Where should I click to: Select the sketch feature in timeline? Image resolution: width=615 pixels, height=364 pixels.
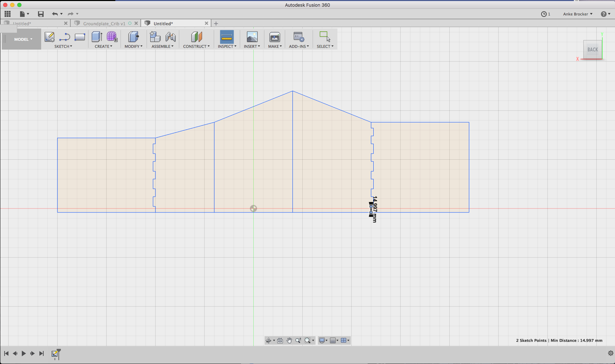[x=55, y=353]
